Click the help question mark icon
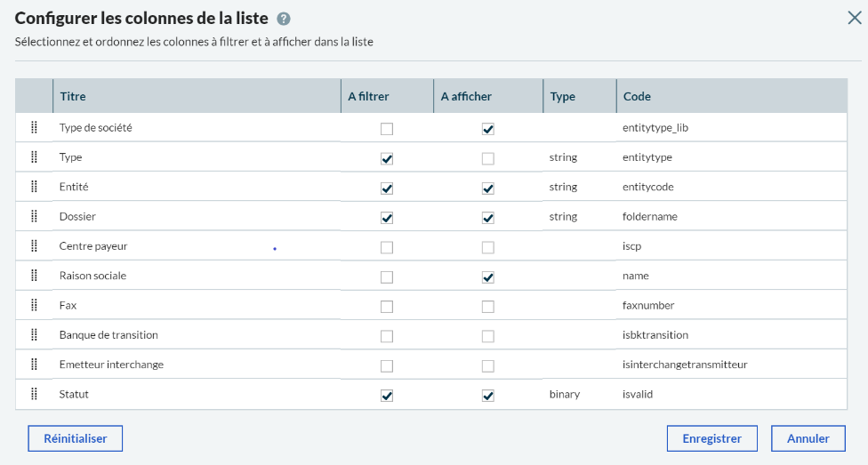 (284, 19)
